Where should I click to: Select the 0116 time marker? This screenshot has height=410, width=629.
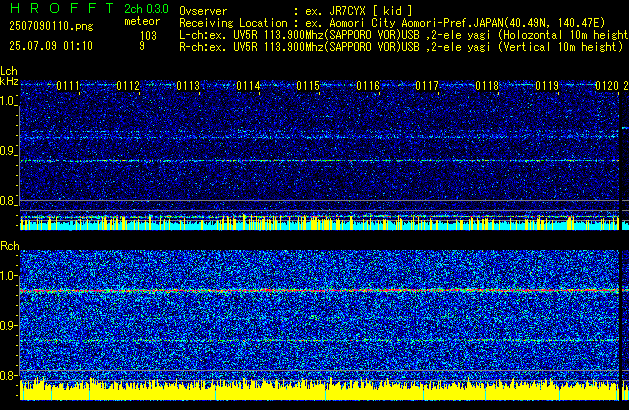(x=368, y=86)
